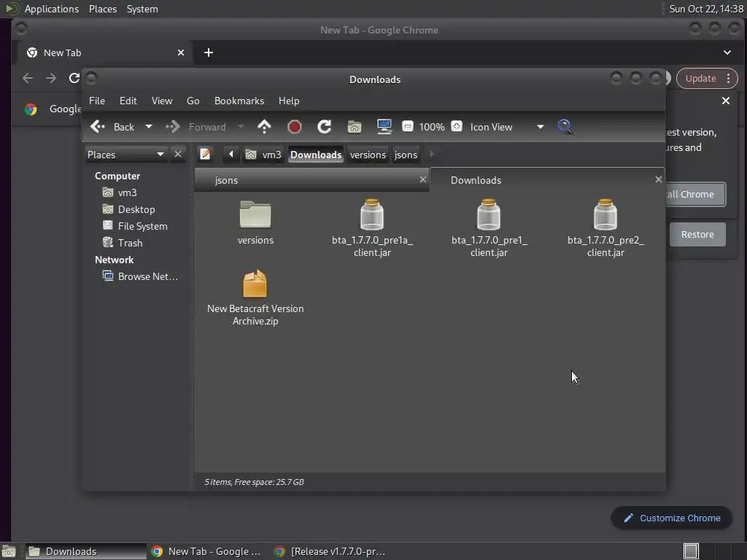Select bta_1.7.7.0_pre1_client.jar file
The image size is (747, 560).
tap(489, 228)
